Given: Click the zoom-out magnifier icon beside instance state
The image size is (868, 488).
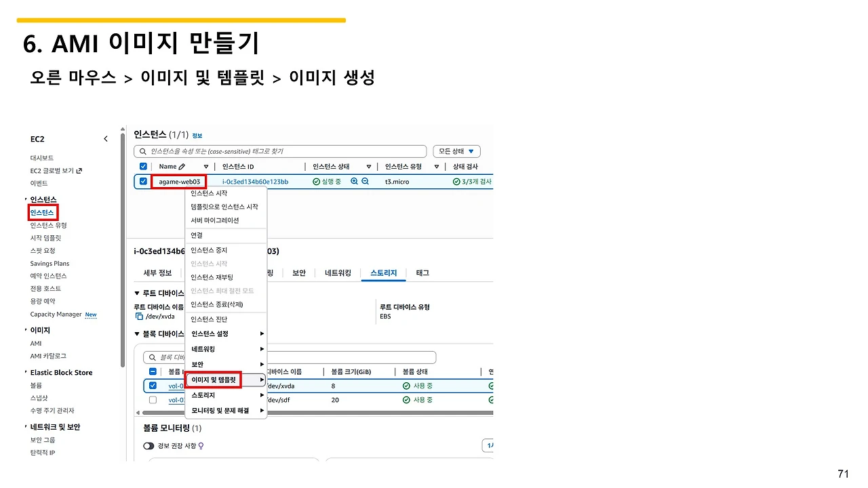Looking at the screenshot, I should (364, 181).
